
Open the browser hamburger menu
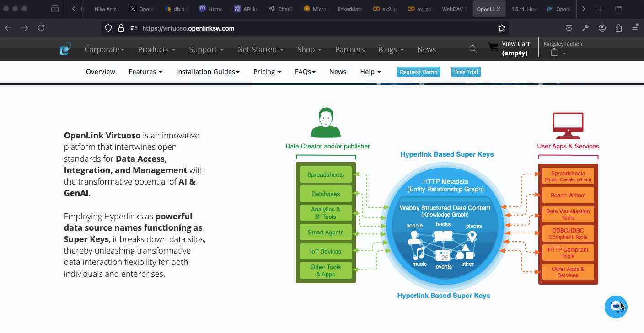pyautogui.click(x=635, y=28)
